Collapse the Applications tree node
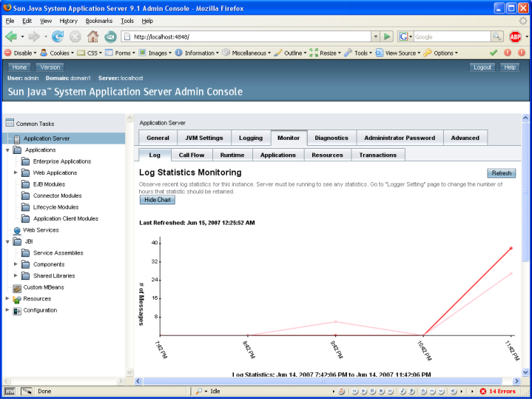Image resolution: width=532 pixels, height=399 pixels. (x=7, y=150)
